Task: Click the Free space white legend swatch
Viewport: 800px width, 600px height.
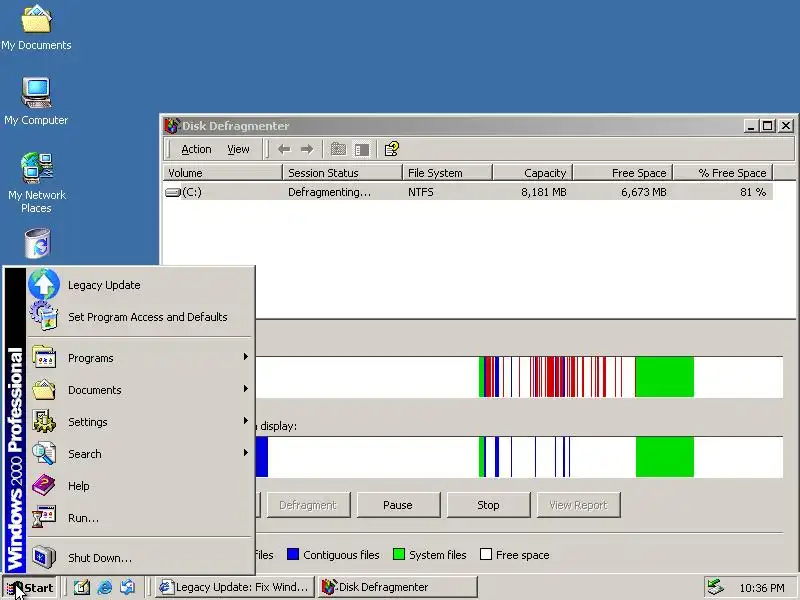Action: pyautogui.click(x=486, y=555)
